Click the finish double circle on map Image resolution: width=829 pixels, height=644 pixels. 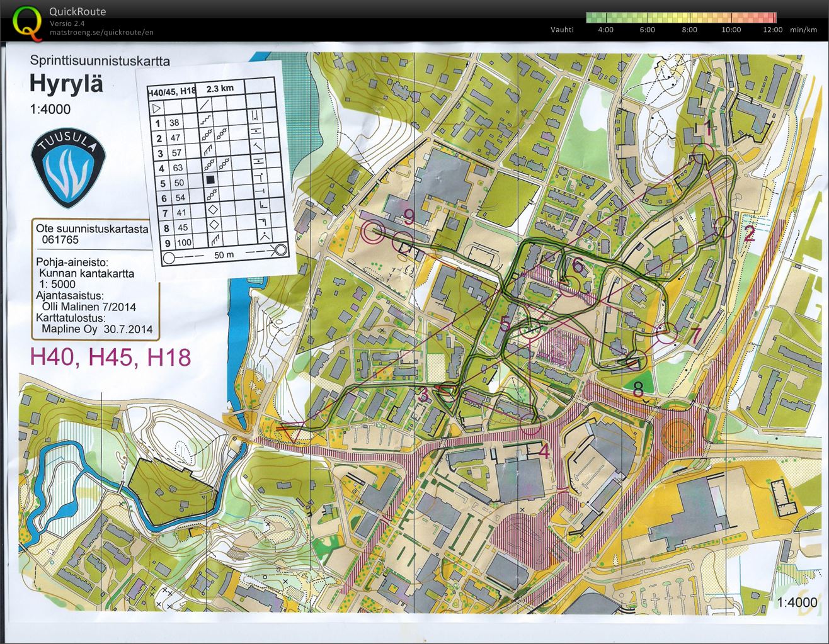tap(372, 232)
